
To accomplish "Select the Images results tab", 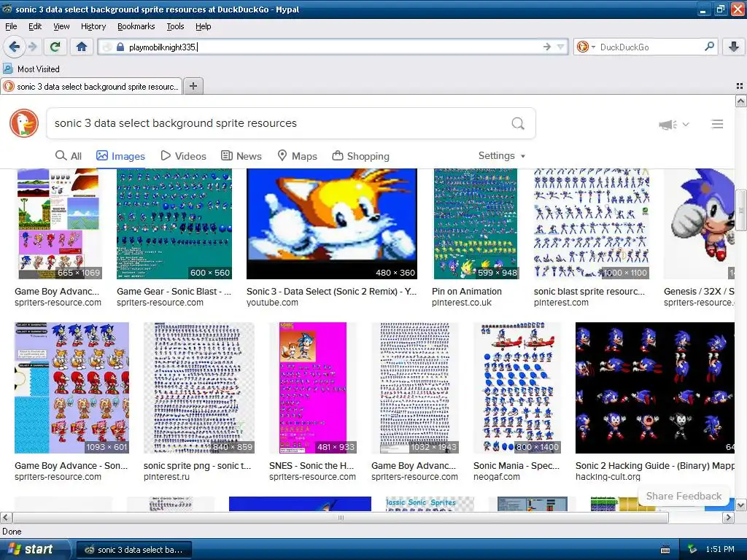I will pos(120,156).
